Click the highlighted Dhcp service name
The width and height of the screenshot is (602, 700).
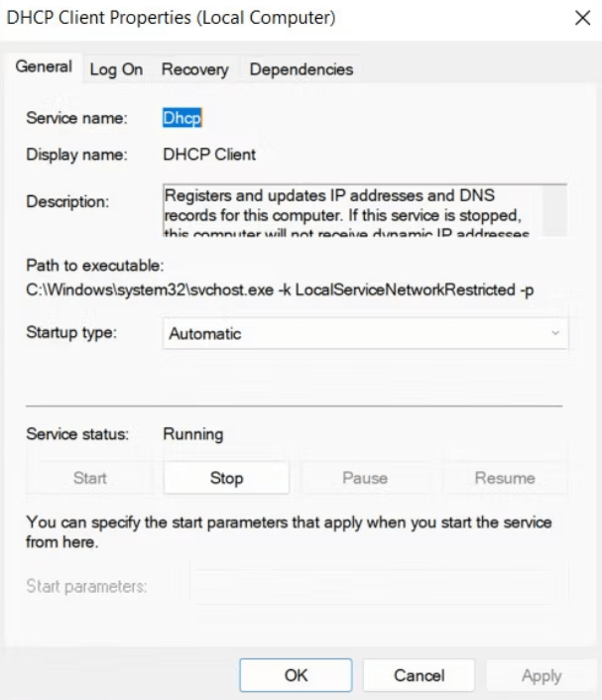point(181,118)
